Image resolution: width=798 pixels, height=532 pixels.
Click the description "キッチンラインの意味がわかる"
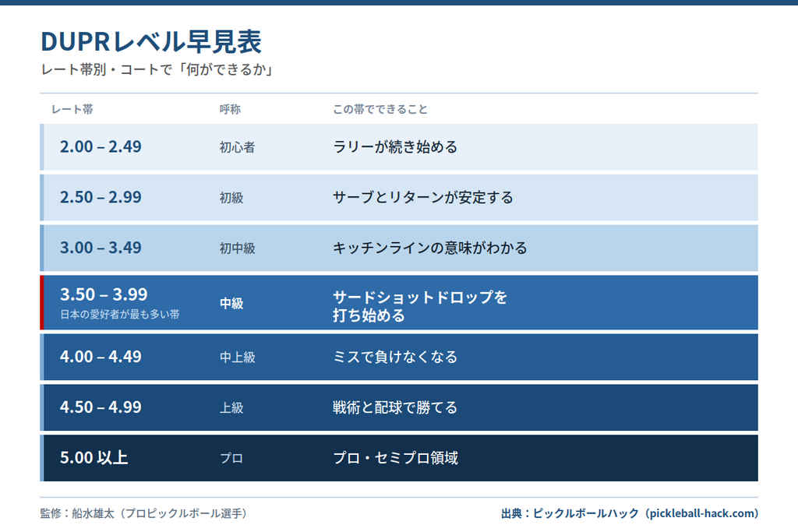(430, 248)
